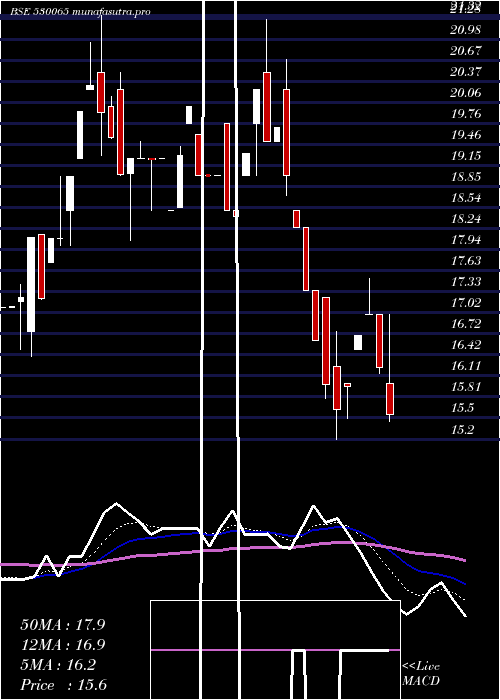Click the 20.06 price level label

pos(466,93)
